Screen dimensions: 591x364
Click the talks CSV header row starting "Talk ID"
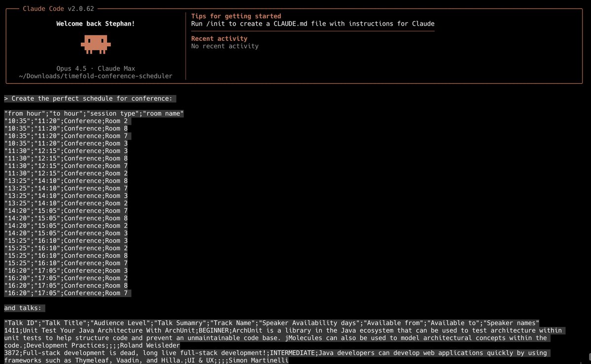(272, 323)
